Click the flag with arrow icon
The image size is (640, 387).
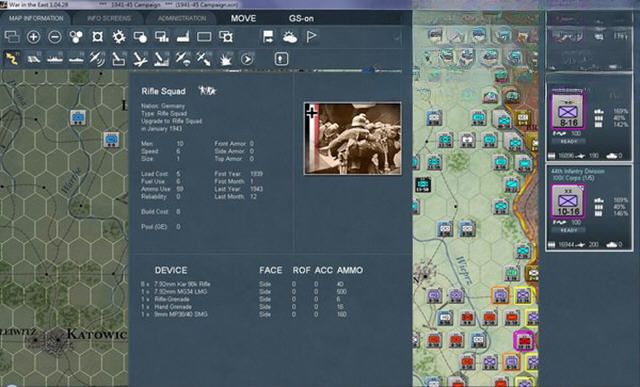pos(268,37)
